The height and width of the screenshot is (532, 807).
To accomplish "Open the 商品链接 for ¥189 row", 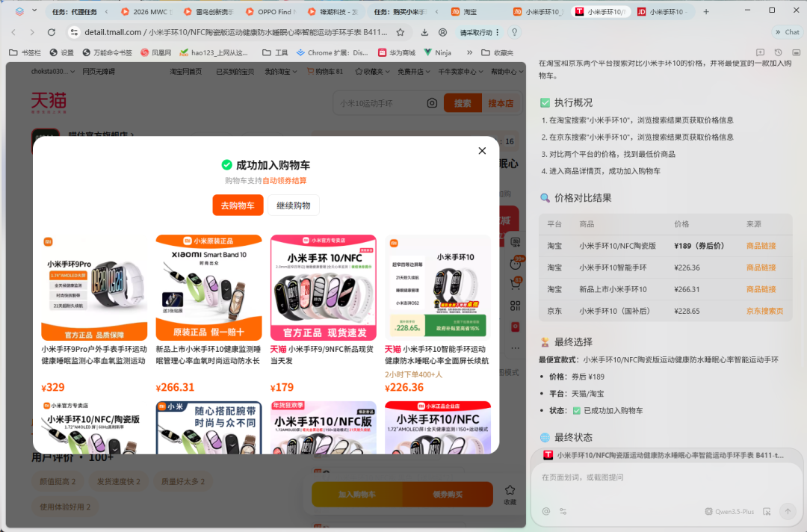I will point(761,246).
